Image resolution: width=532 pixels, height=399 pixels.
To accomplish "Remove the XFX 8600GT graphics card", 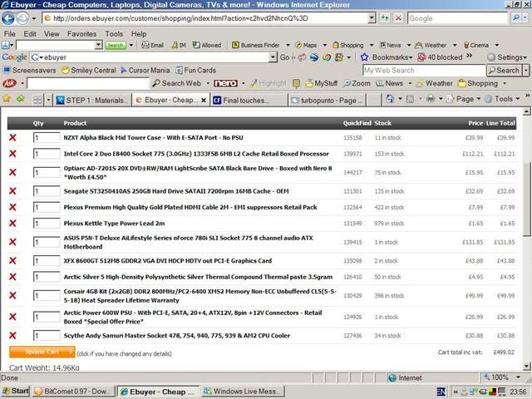I will [12, 260].
